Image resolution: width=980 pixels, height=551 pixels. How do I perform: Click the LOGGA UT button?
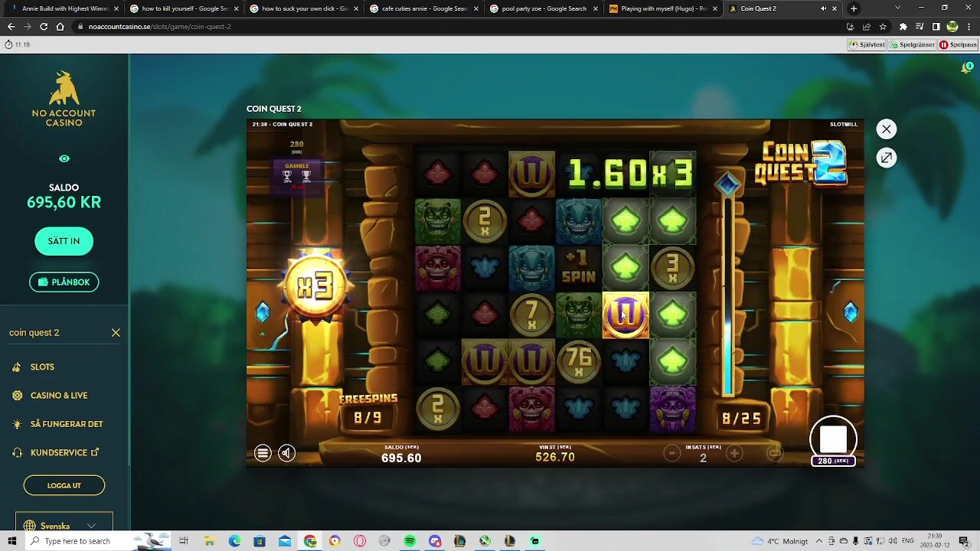coord(64,485)
